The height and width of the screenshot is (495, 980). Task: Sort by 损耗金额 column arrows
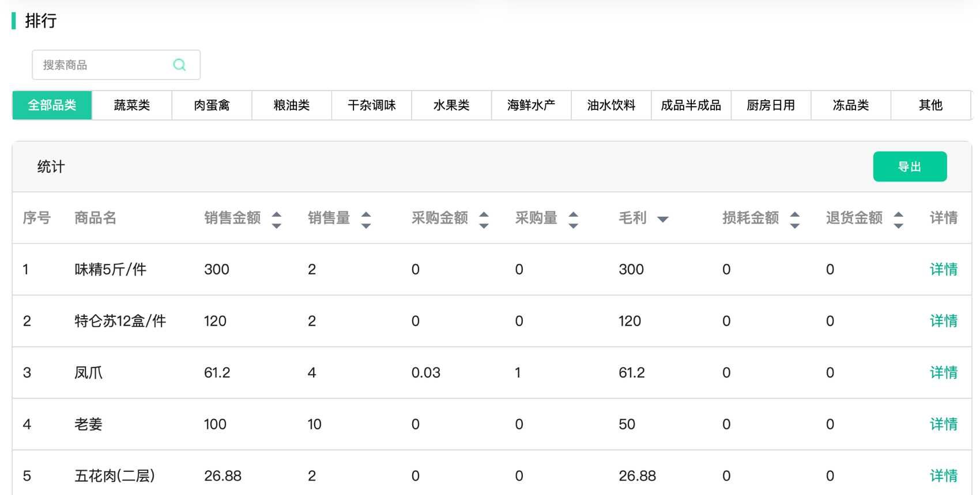[795, 220]
